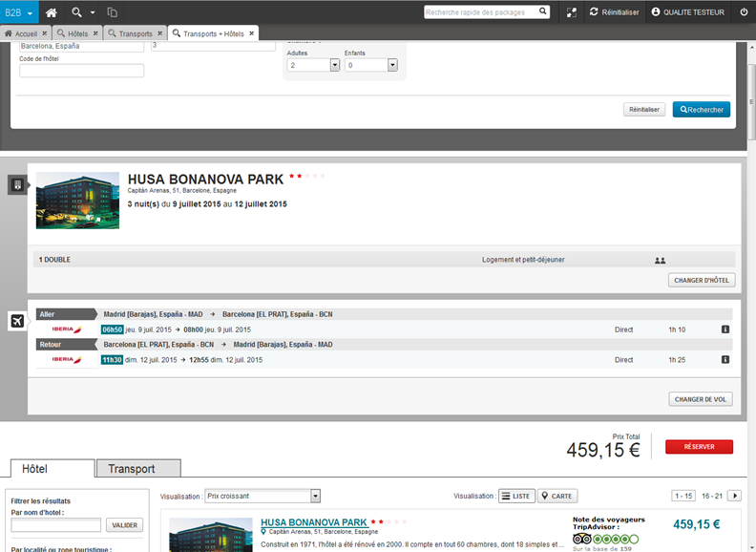The image size is (756, 552).
Task: Click info icon for the return 11h30 flight
Action: point(725,360)
